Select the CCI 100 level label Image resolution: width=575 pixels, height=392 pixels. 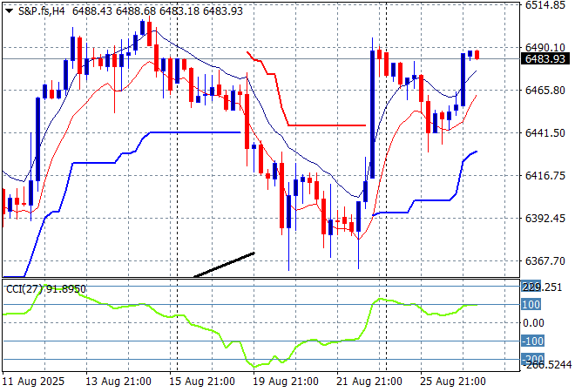pos(531,304)
